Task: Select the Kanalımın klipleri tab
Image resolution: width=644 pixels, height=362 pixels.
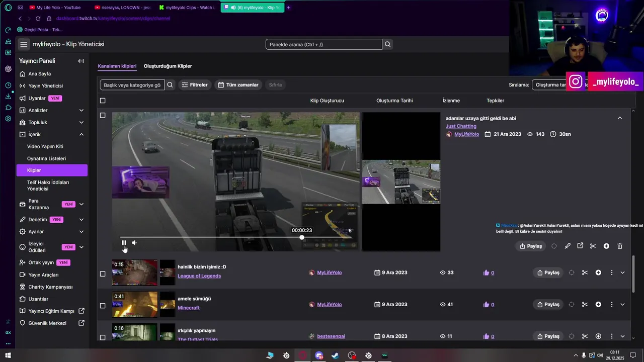Action: point(117,66)
